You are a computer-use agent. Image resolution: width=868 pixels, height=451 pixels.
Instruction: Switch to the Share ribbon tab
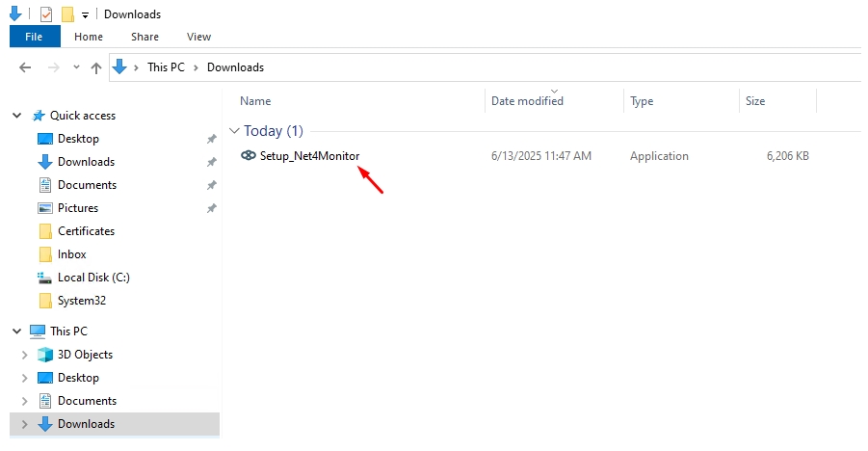pos(145,37)
